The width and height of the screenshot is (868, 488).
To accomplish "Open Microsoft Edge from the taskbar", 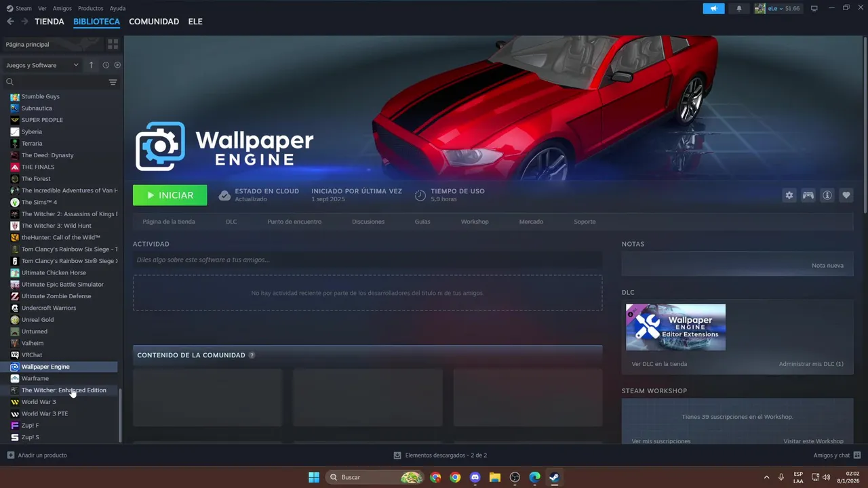I will coord(534,477).
